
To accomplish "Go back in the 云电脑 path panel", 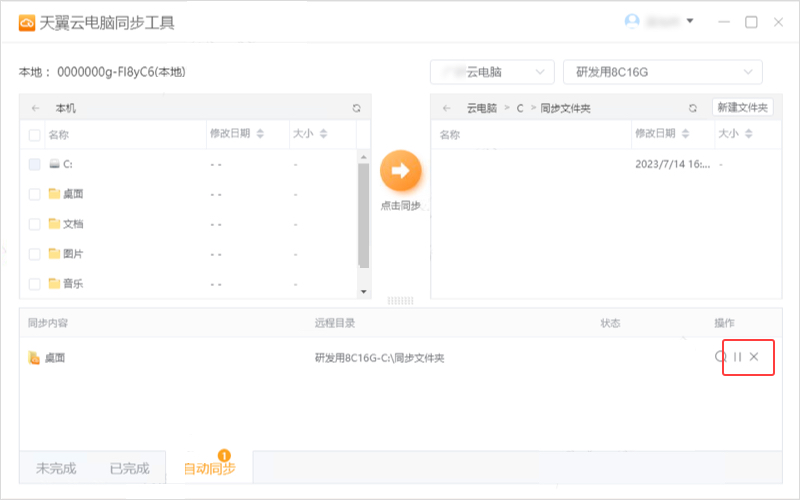I will [x=447, y=108].
